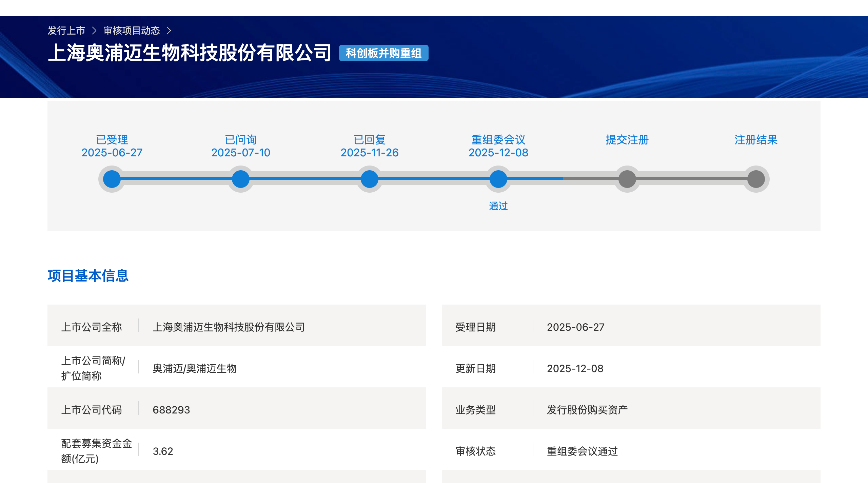This screenshot has width=868, height=483.
Task: Click the gray 注册结果 timeline dot
Action: tap(756, 179)
